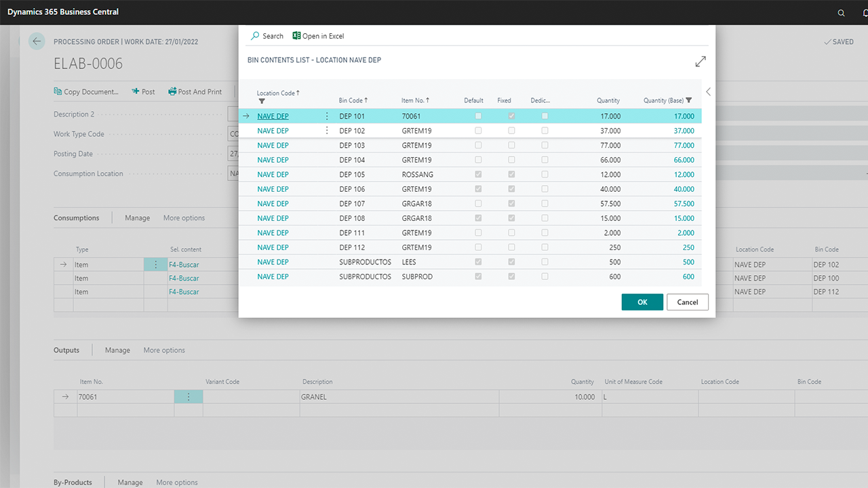
Task: Click Copy Document on the Processing Order toolbar
Action: (86, 91)
